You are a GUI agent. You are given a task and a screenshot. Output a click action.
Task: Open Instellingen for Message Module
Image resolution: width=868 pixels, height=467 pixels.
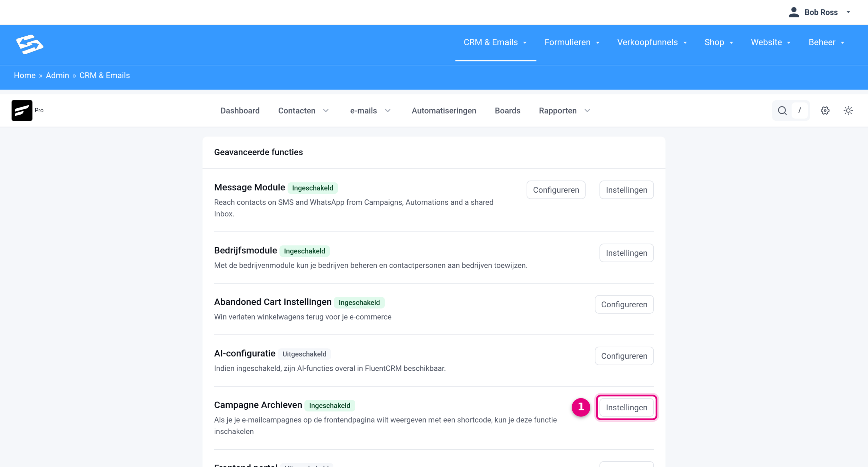coord(627,190)
